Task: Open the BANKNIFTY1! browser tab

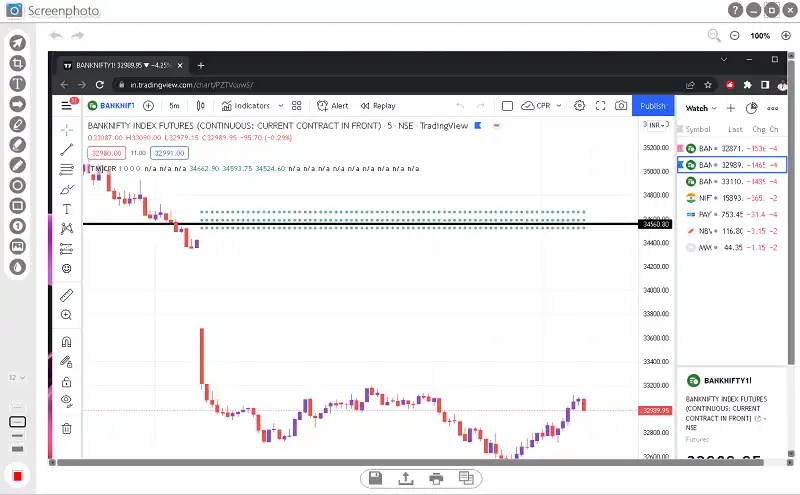Action: click(x=122, y=65)
